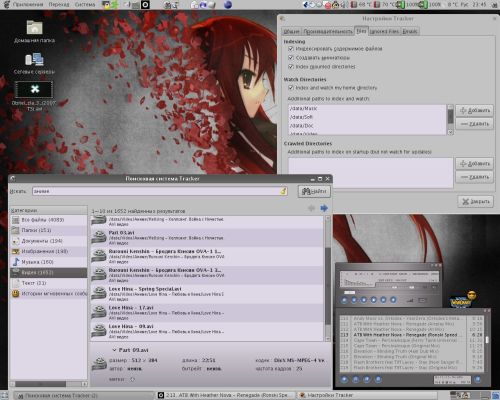Select the Текст category
This screenshot has width=500, height=400.
[49, 283]
